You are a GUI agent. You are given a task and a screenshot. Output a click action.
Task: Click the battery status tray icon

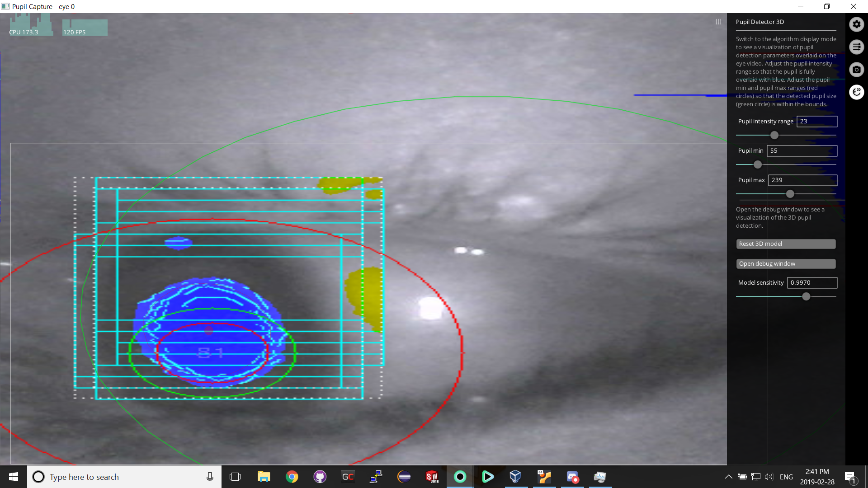(x=742, y=477)
